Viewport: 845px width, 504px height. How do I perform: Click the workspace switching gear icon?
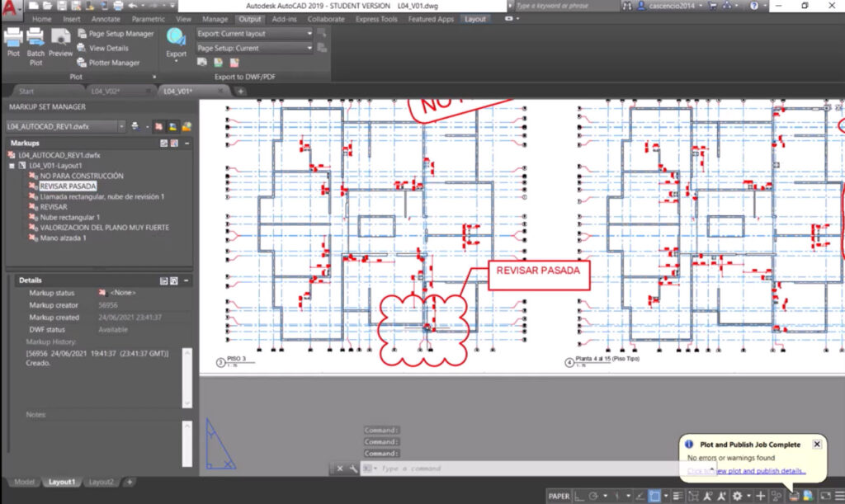coord(737,496)
